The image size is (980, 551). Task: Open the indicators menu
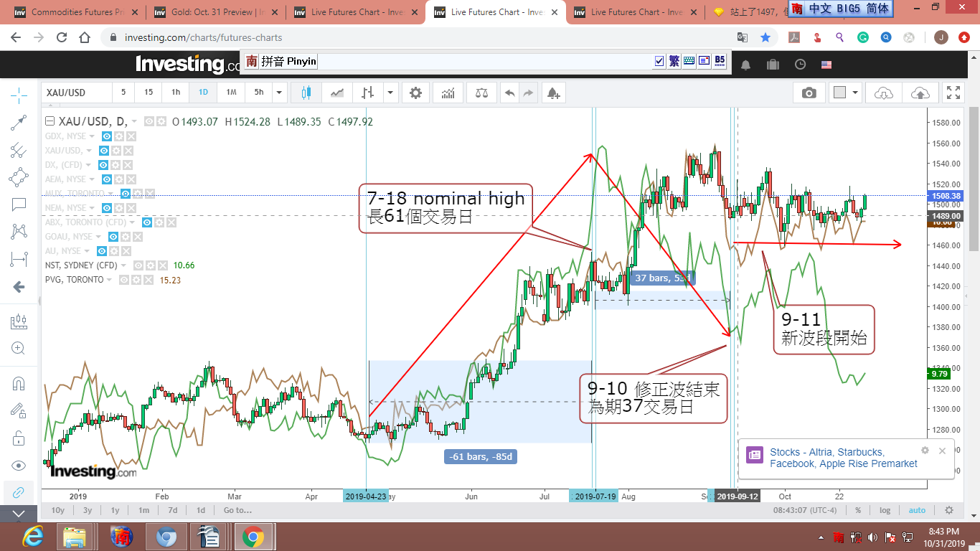tap(448, 93)
